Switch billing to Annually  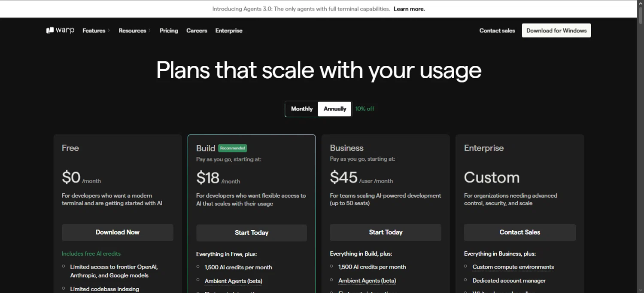[x=334, y=109]
